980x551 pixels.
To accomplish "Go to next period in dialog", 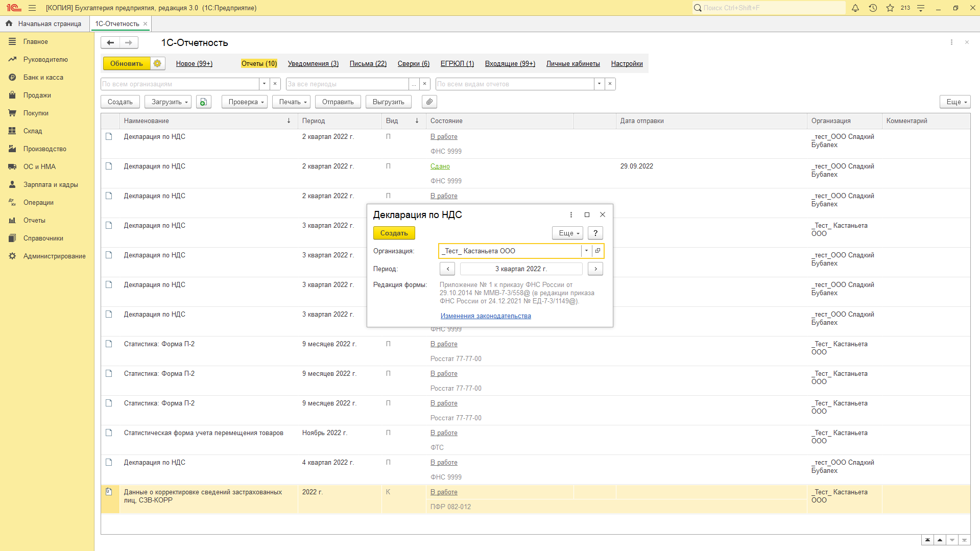I will point(595,269).
